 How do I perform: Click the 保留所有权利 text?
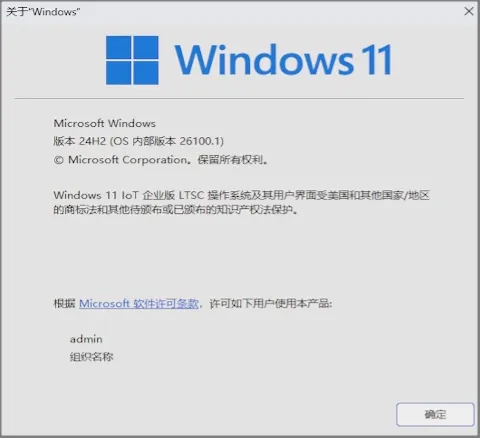(x=230, y=160)
